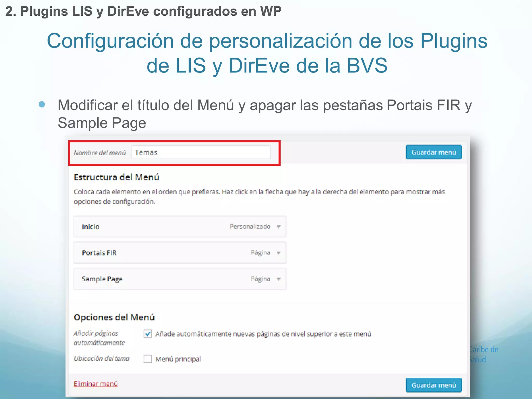Click the Página label on Portais FIR row
This screenshot has height=399, width=532.
pos(260,253)
